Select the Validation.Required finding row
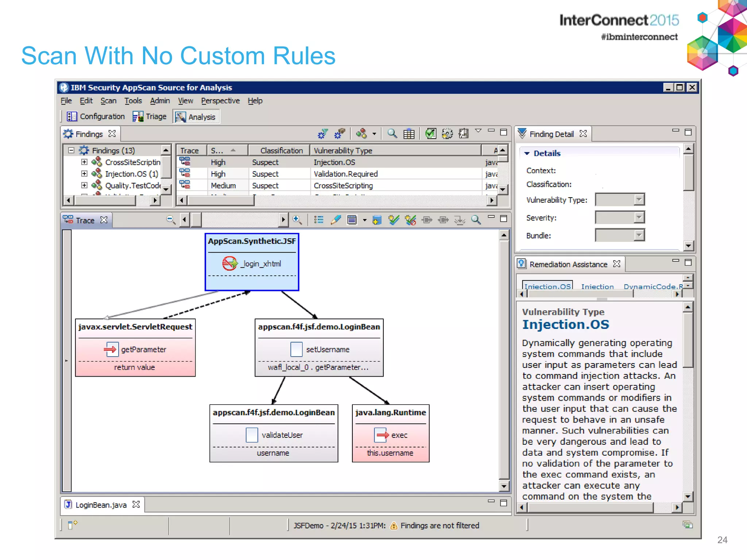The height and width of the screenshot is (560, 747). point(345,174)
